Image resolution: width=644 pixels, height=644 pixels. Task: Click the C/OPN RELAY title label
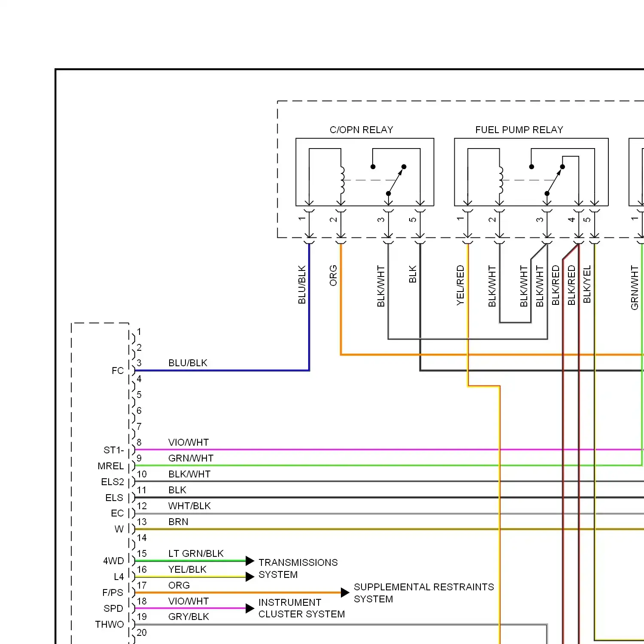pos(361,130)
